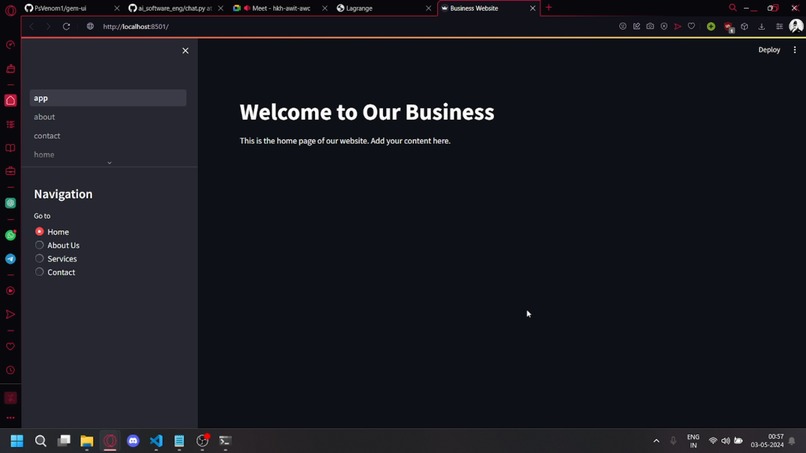This screenshot has width=806, height=453.
Task: Switch to the ai_software_eng/chat.py tab
Action: [175, 8]
